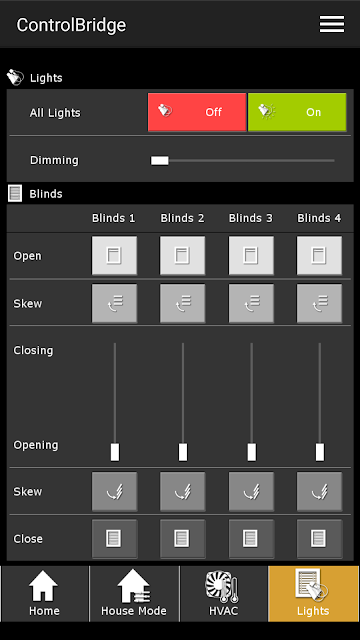Screen dimensions: 360x640
Task: Skew Blinds 4 upward icon
Action: [x=319, y=303]
